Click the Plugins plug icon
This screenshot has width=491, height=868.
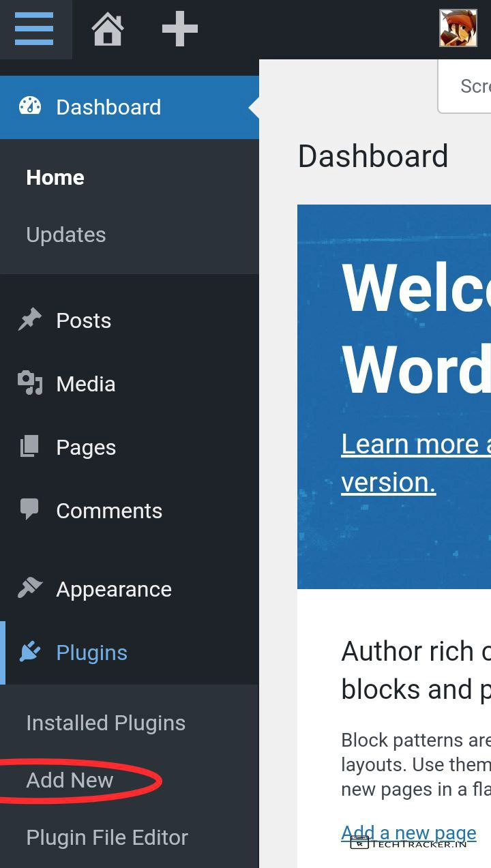point(30,652)
